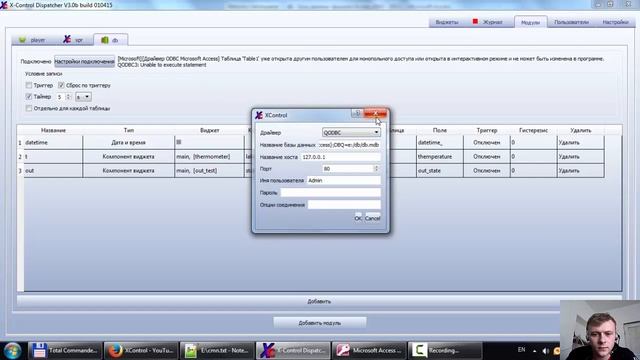Open the Настройки tab

615,22
